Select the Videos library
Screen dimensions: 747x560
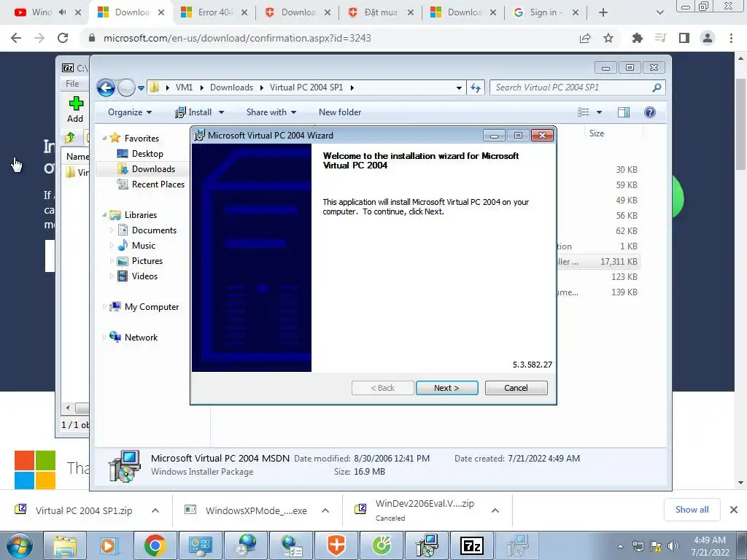(144, 276)
